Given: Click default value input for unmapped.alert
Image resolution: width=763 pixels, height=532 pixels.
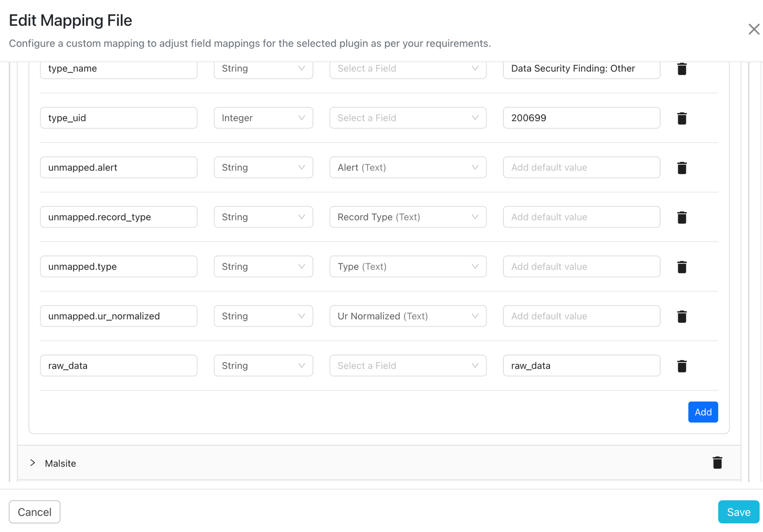Looking at the screenshot, I should pos(582,167).
